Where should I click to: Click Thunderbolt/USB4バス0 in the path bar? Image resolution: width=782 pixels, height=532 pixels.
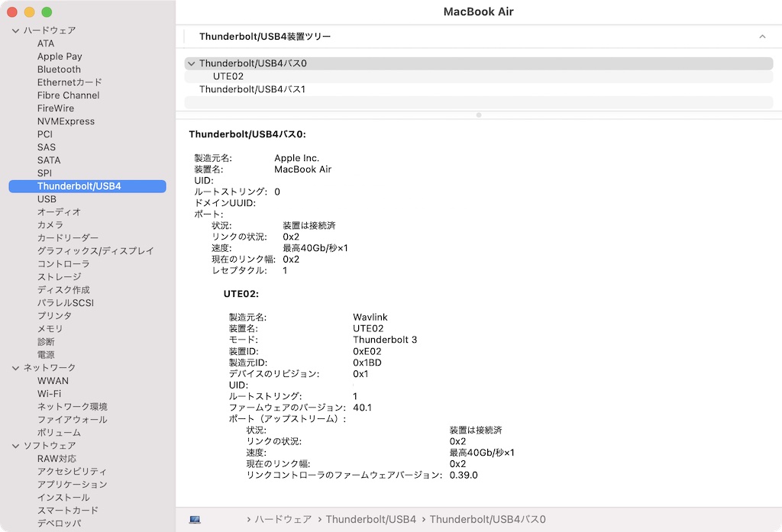(x=488, y=520)
